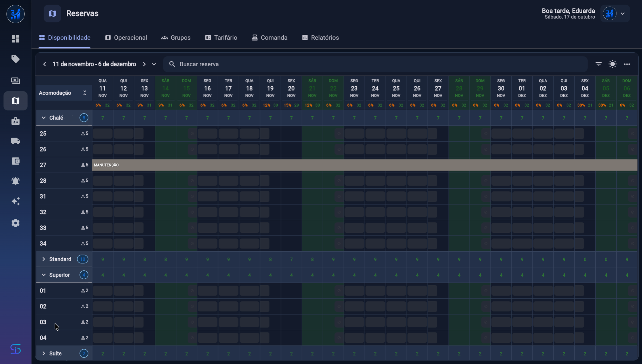Open the dashboard grid icon in sidebar
The width and height of the screenshot is (642, 364).
(16, 39)
